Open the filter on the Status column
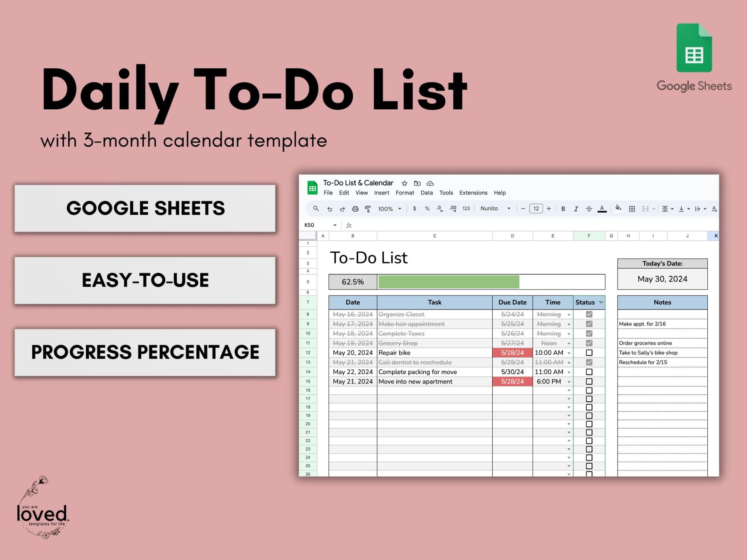This screenshot has height=560, width=747. point(601,302)
